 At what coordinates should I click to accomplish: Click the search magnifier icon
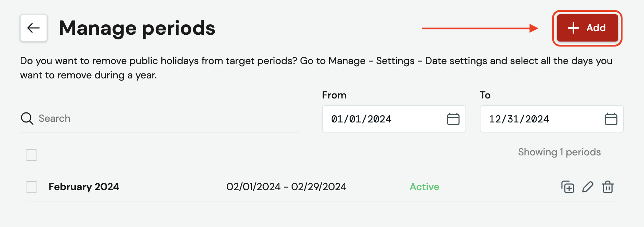click(27, 118)
